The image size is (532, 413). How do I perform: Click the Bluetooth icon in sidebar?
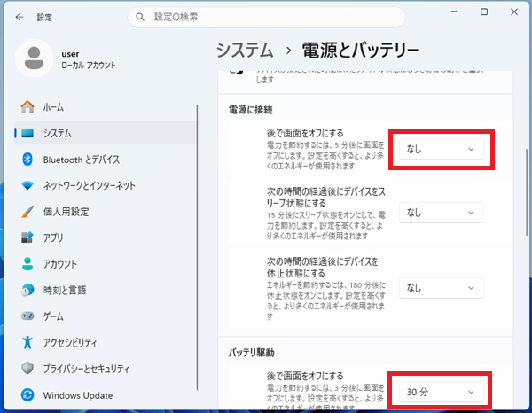tap(27, 159)
